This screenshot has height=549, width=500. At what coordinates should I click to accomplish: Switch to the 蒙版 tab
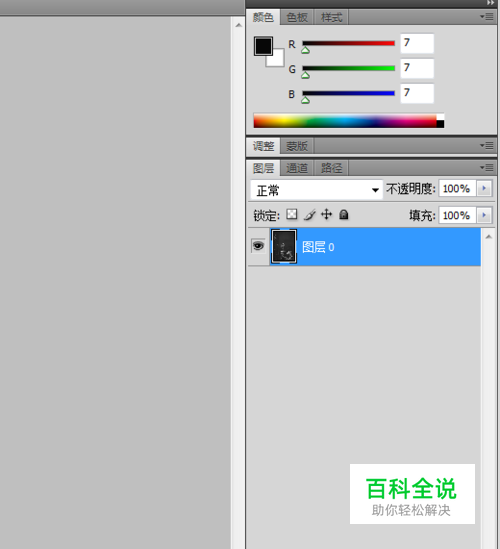pyautogui.click(x=297, y=146)
